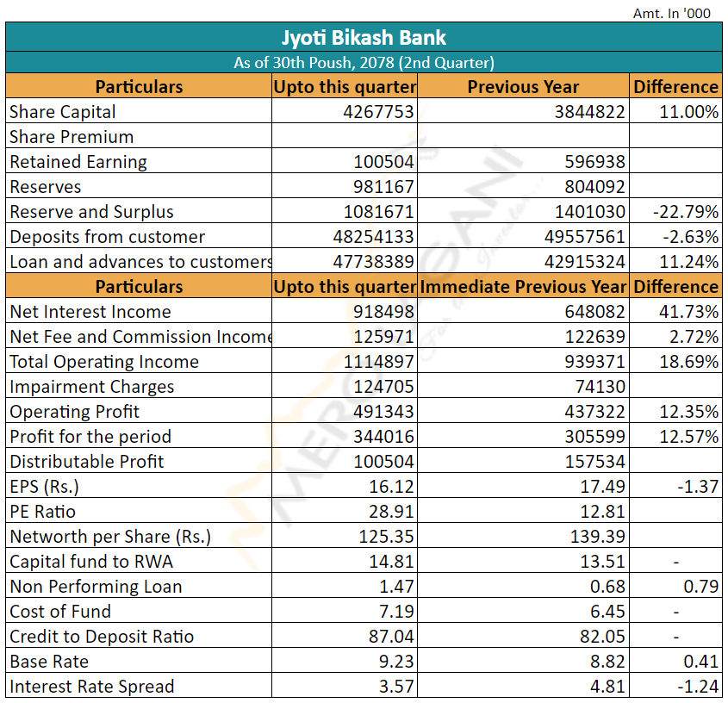
Task: Click the value 344016
Action: pyautogui.click(x=383, y=438)
